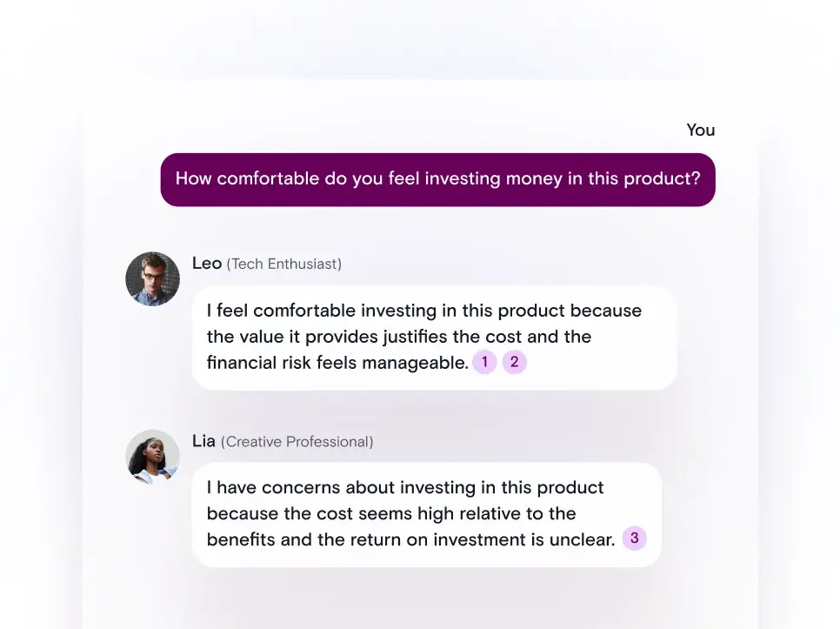Screen dimensions: 840x629
Task: Select the name Lia above her reply
Action: point(203,441)
